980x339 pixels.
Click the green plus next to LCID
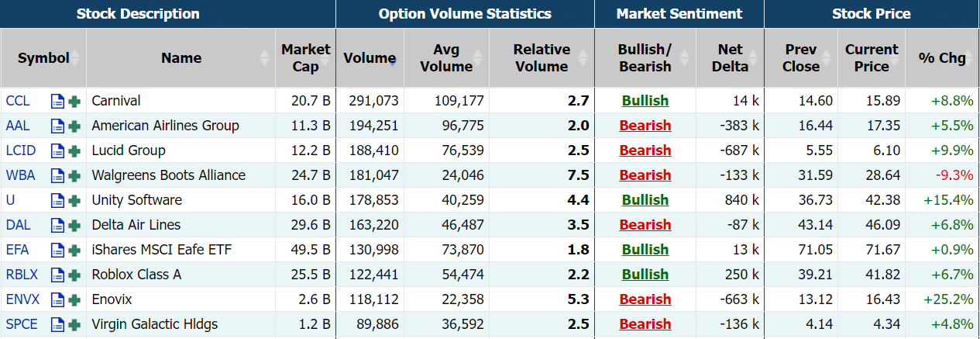pos(74,150)
